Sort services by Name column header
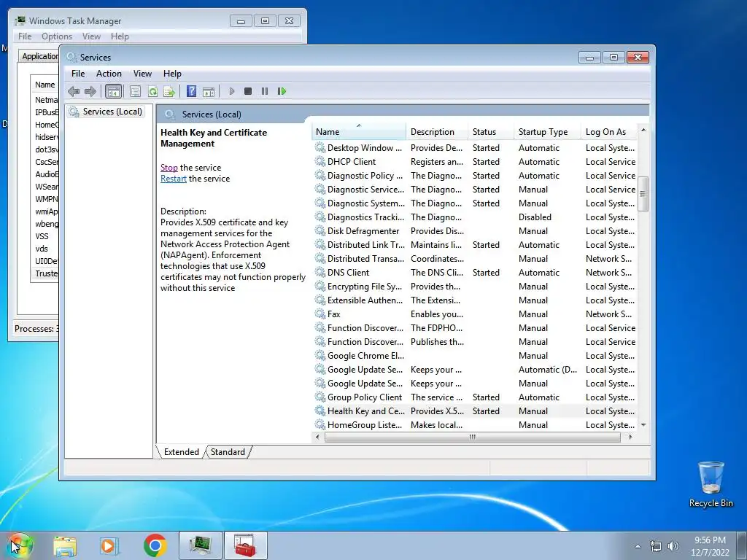 point(359,132)
